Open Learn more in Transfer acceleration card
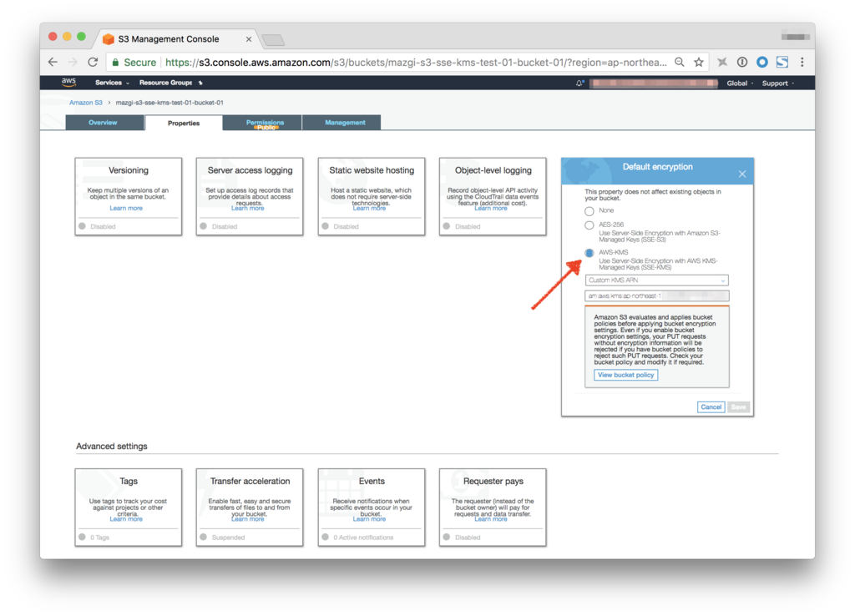 247,519
